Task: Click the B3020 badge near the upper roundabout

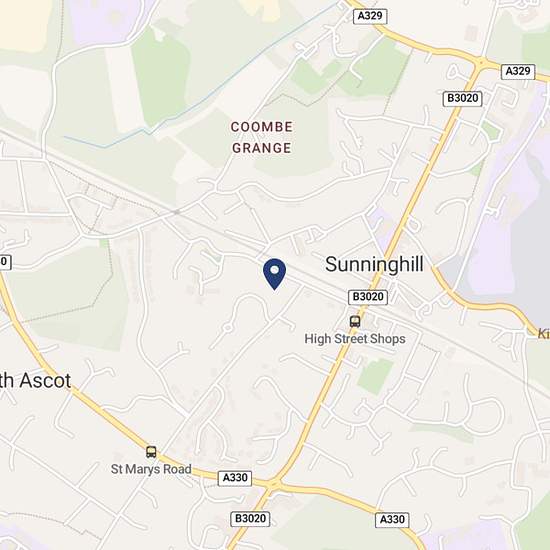Action: pos(463,98)
